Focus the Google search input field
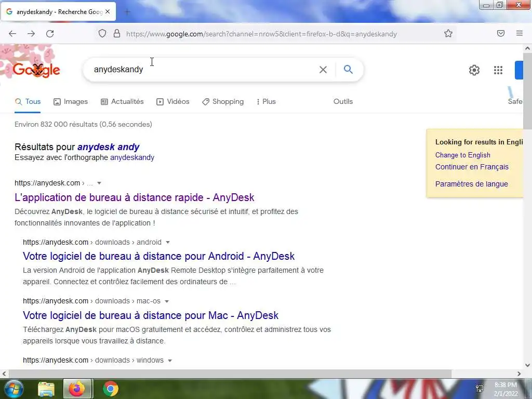 point(204,70)
